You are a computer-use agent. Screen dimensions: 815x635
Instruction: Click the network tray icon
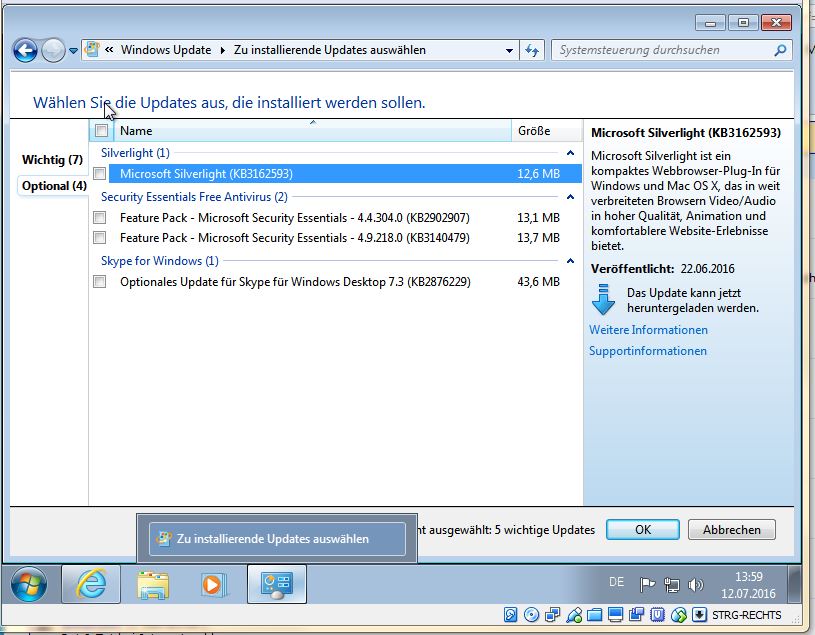pyautogui.click(x=672, y=585)
